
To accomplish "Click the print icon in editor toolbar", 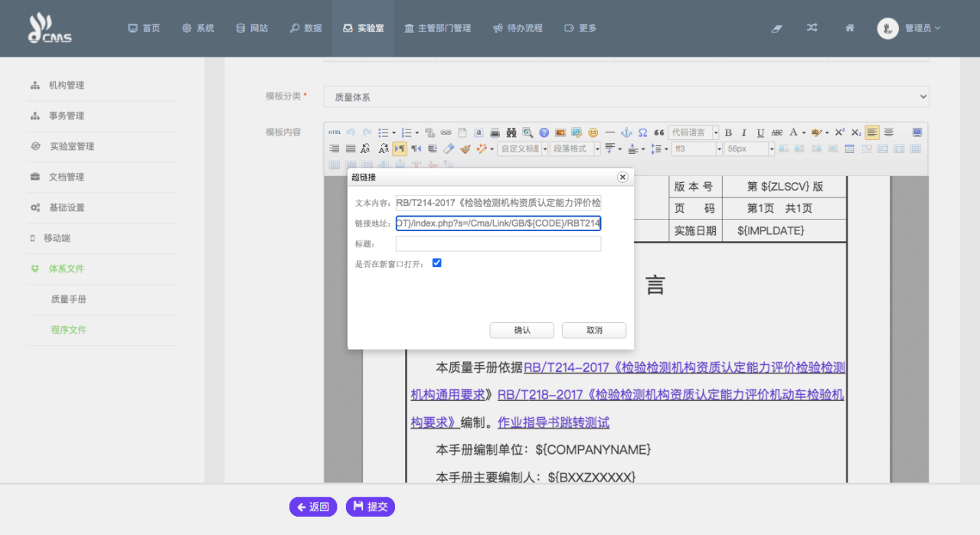I will (x=495, y=132).
